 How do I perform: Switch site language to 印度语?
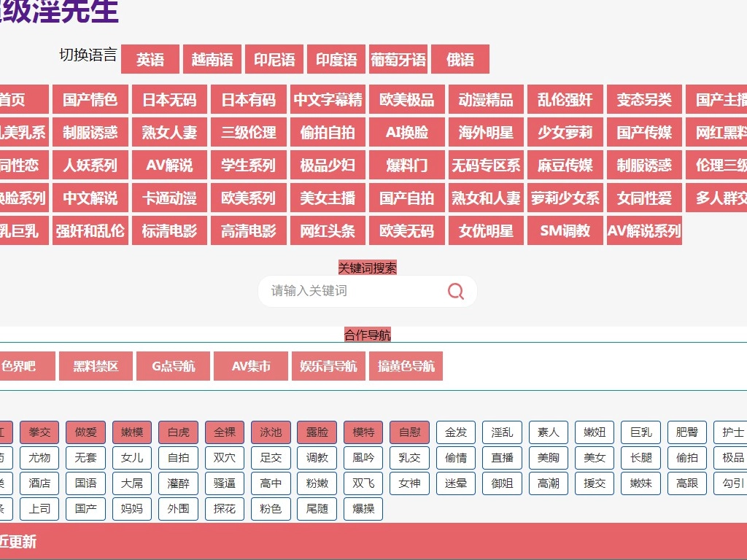[x=336, y=60]
